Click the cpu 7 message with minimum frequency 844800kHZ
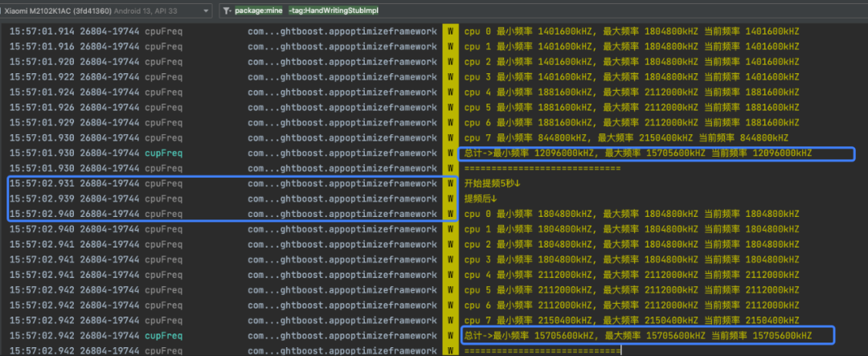This screenshot has width=868, height=356. (626, 138)
